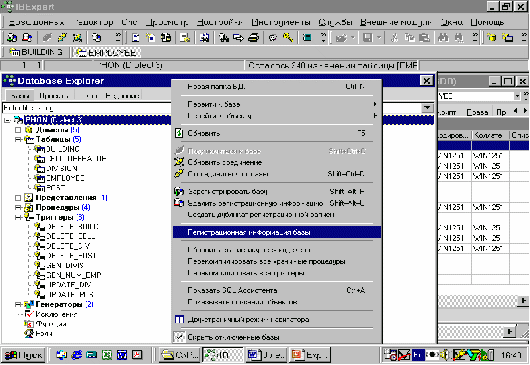This screenshot has width=530, height=365.
Task: Click the binoculars Find icon in toolbar
Action: click(x=443, y=38)
